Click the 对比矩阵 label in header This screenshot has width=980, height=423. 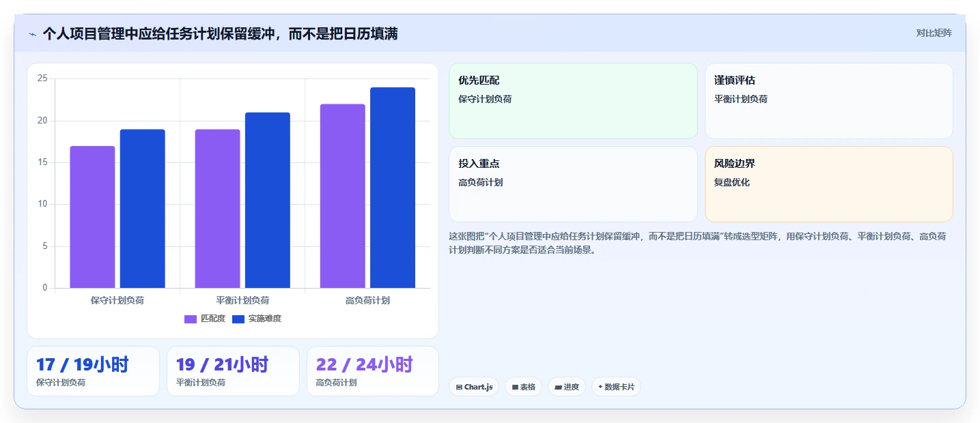(x=934, y=33)
